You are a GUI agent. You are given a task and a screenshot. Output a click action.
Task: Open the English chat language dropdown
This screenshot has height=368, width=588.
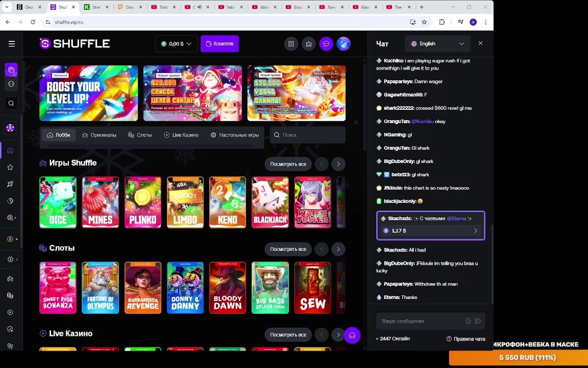437,43
